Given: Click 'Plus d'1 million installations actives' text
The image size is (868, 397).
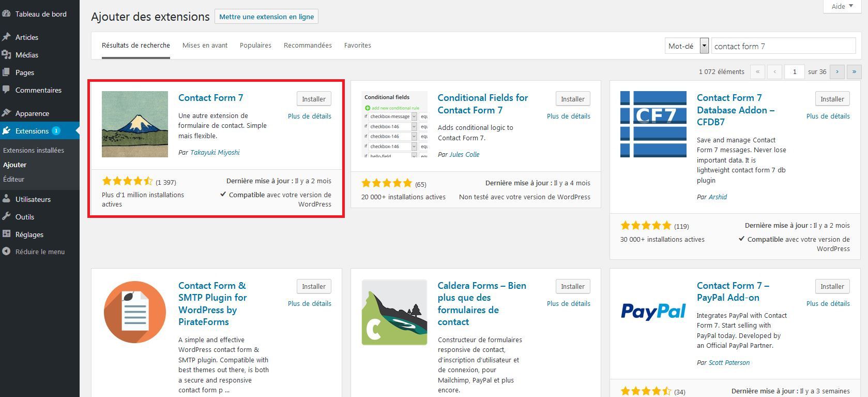Looking at the screenshot, I should coord(143,199).
